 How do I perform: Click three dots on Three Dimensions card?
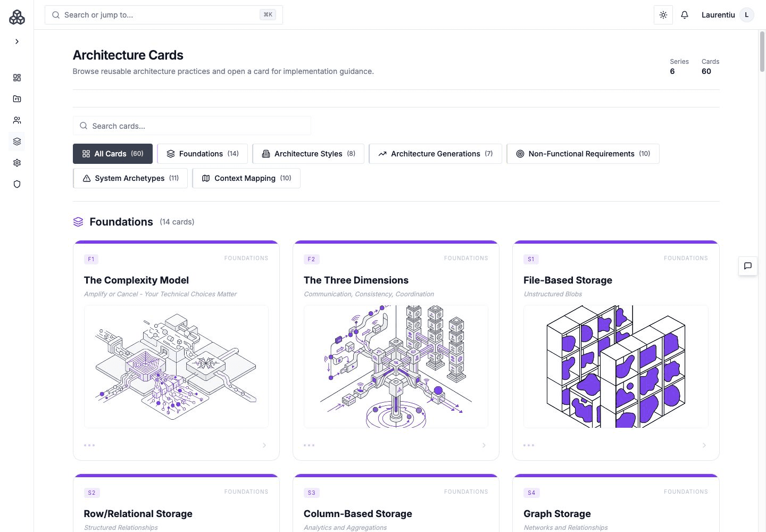(309, 445)
